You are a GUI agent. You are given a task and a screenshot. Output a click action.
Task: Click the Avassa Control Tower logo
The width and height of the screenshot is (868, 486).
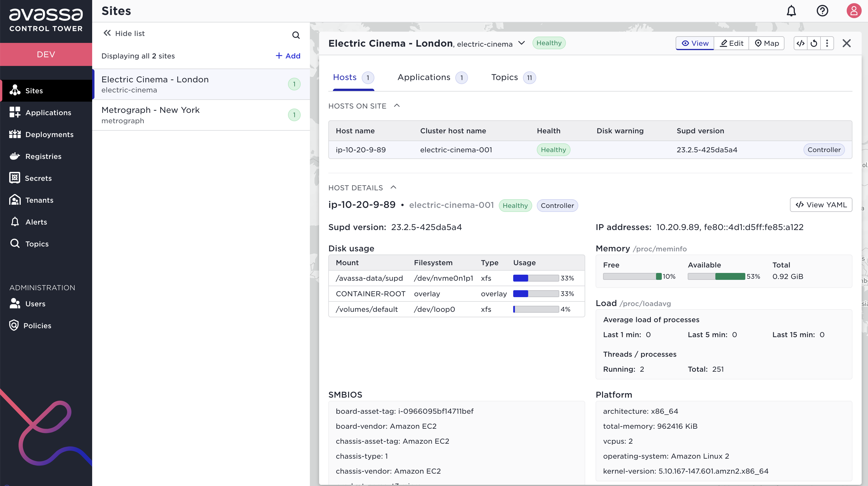tap(46, 20)
